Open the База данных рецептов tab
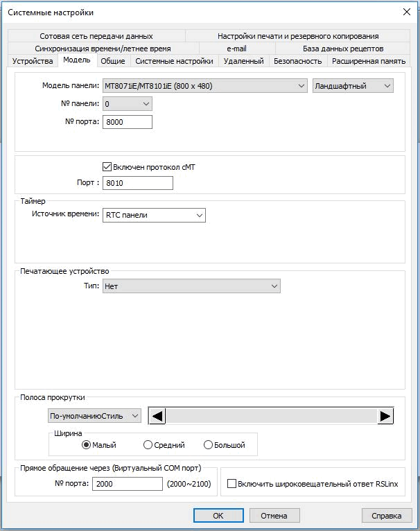The image size is (420, 531). click(343, 49)
